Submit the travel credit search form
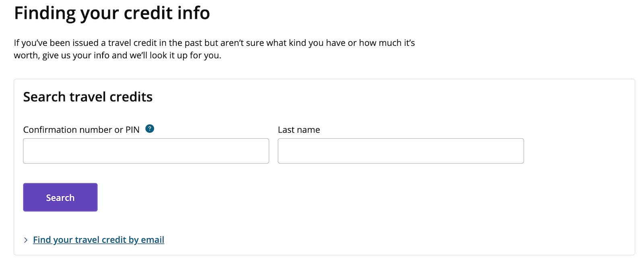This screenshot has width=644, height=269. pos(60,197)
